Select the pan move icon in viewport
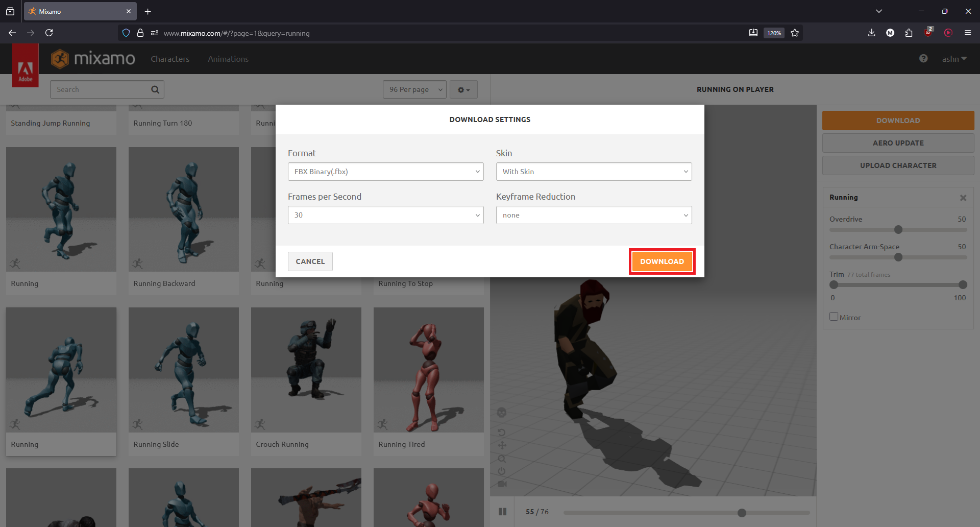Viewport: 980px width, 527px height. [x=502, y=445]
